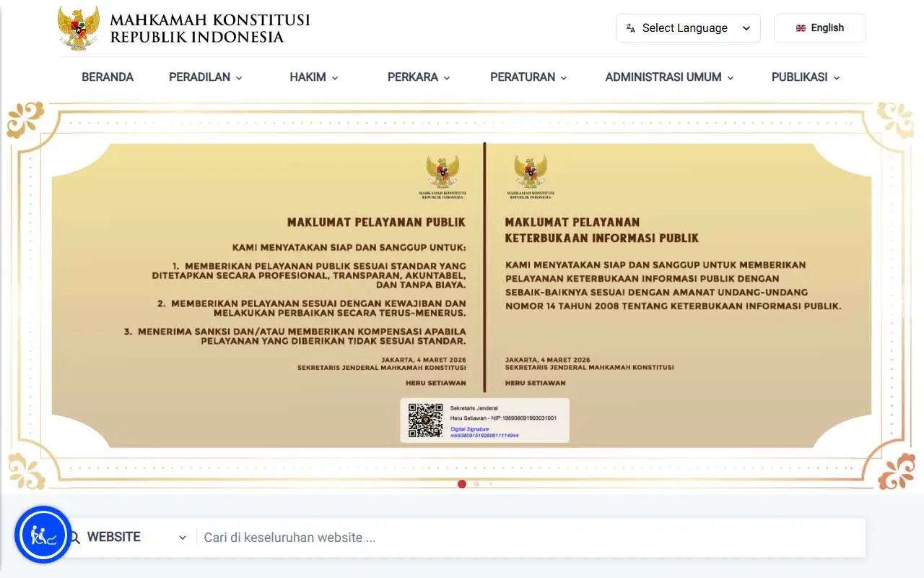Click the search magnifier icon beside WEBSITE
Screen dimensions: 924x578
(74, 538)
